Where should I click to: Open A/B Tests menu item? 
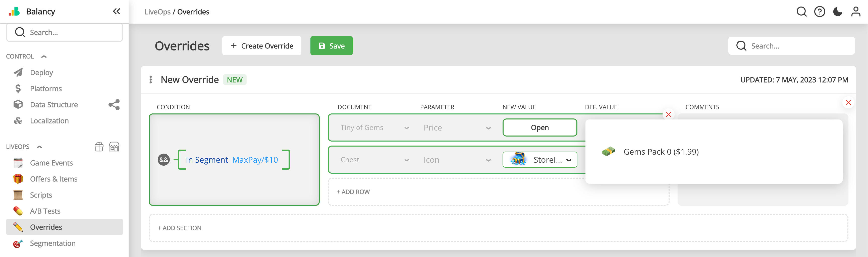click(x=45, y=211)
